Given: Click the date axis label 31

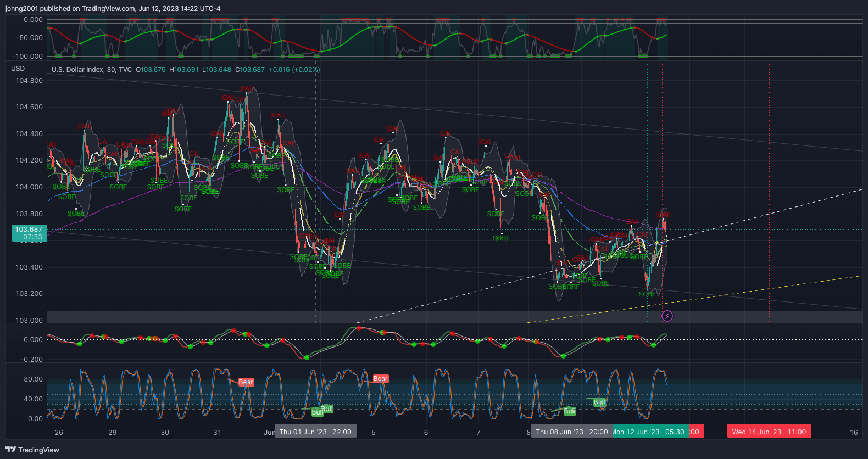Looking at the screenshot, I should (217, 433).
